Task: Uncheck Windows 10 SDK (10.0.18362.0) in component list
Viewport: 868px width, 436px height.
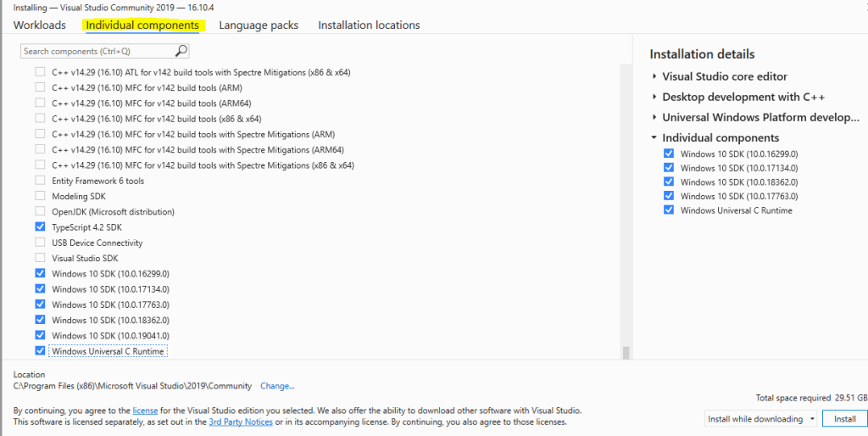Action: [40, 320]
